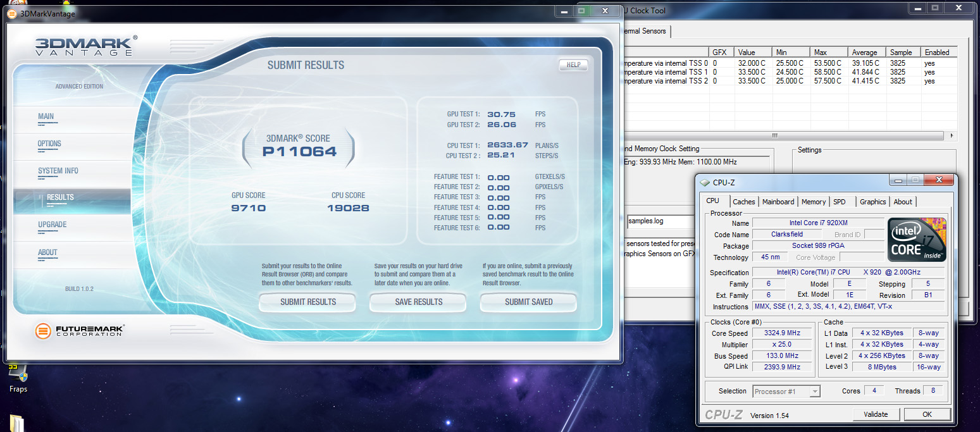Open the Selection dropdown showing Processor #1
This screenshot has width=980, height=432.
(x=786, y=392)
